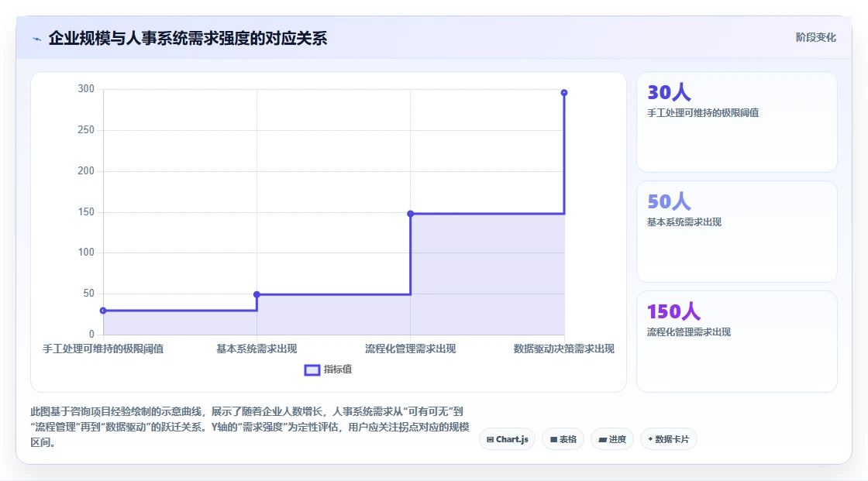The height and width of the screenshot is (481, 868).
Task: Click the data point at value 300
Action: pos(564,92)
